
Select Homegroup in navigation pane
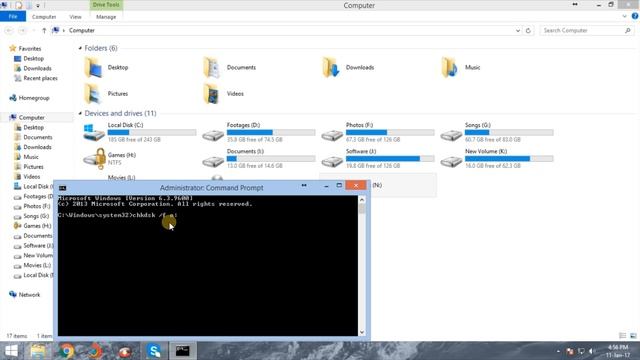pos(34,98)
